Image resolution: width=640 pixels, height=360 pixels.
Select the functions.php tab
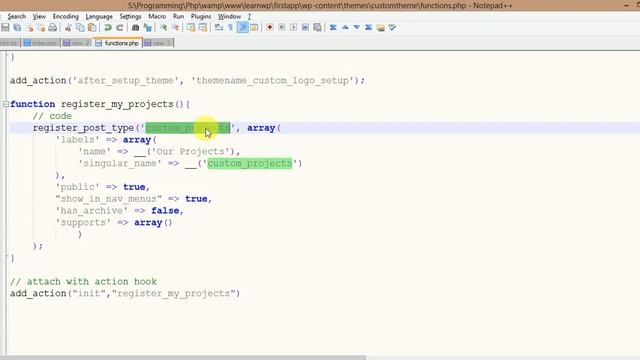point(118,42)
